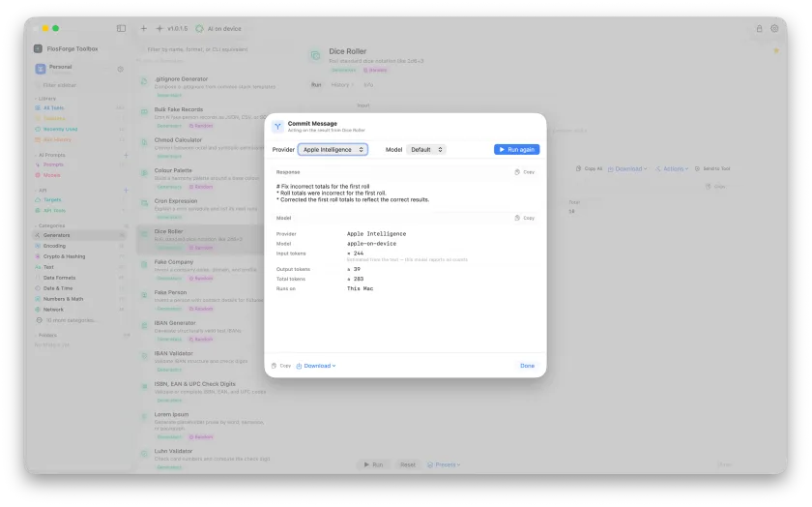The height and width of the screenshot is (507, 812).
Task: Copy the Model section details
Action: tap(524, 219)
